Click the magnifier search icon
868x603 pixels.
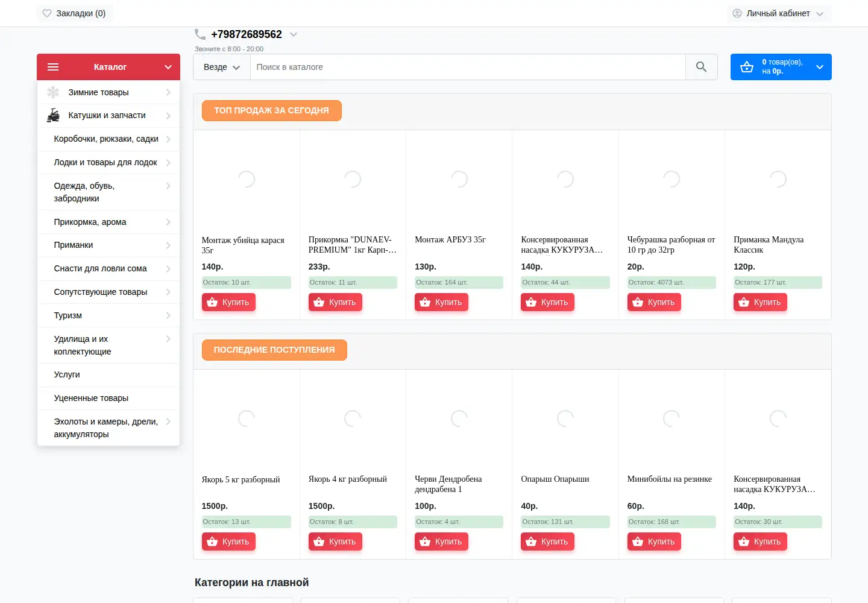point(701,67)
